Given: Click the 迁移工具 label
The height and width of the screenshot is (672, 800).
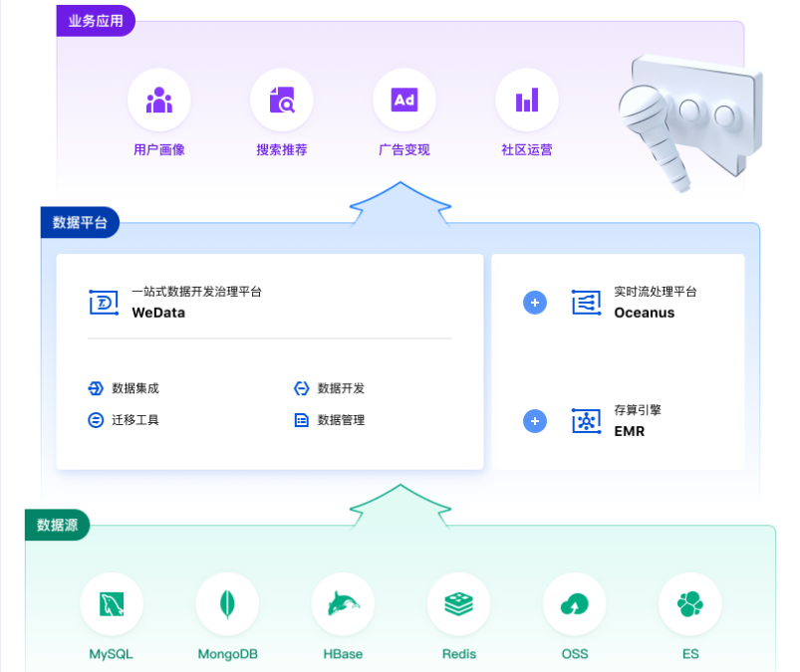Looking at the screenshot, I should [135, 420].
